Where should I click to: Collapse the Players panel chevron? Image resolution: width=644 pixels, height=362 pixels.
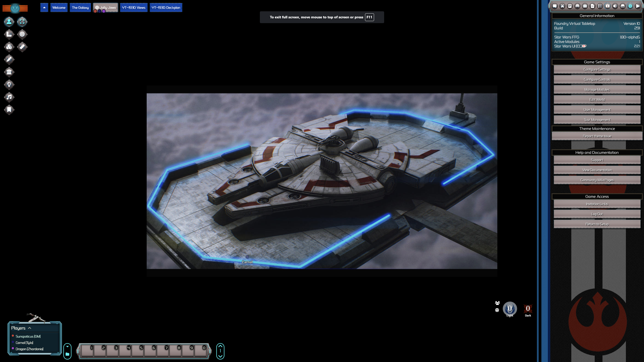pos(29,328)
